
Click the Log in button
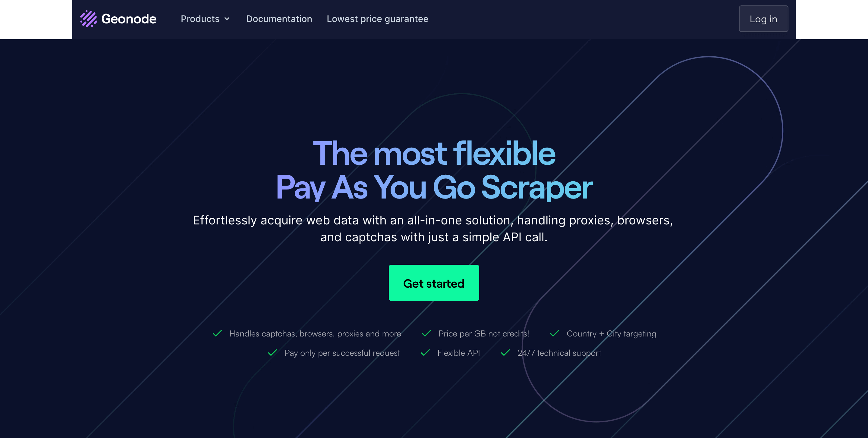(763, 18)
